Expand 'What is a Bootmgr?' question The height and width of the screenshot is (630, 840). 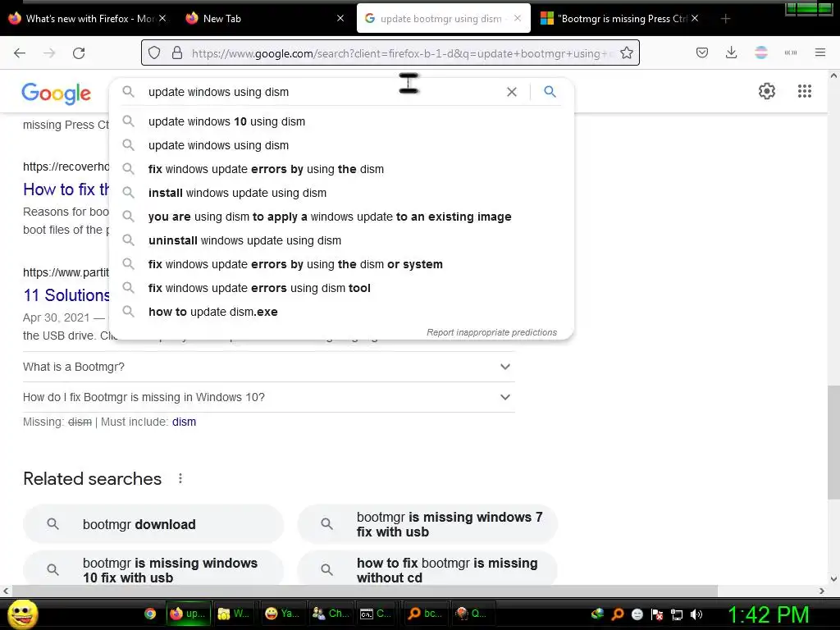point(268,367)
